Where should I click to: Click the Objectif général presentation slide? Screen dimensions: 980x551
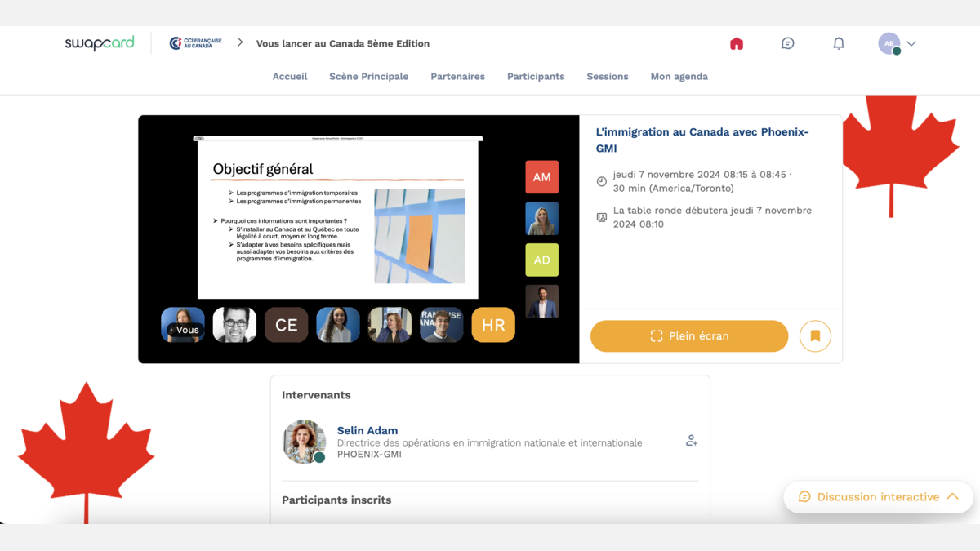coord(337,219)
